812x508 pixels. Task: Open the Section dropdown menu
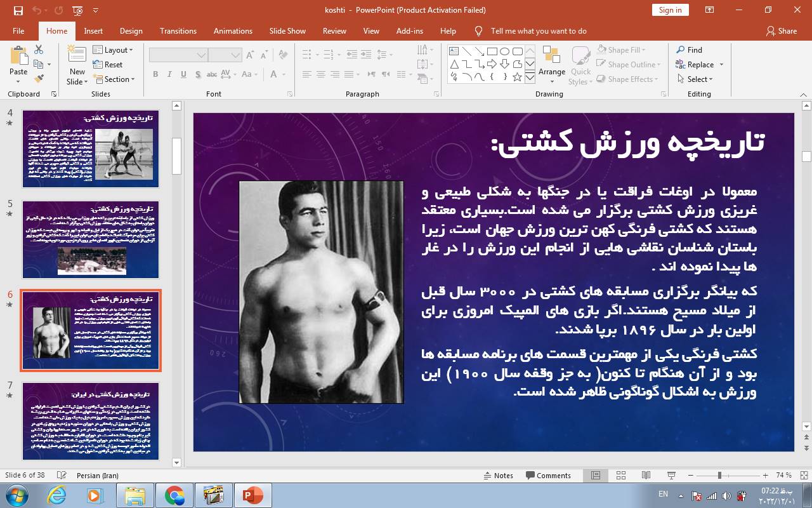point(114,79)
